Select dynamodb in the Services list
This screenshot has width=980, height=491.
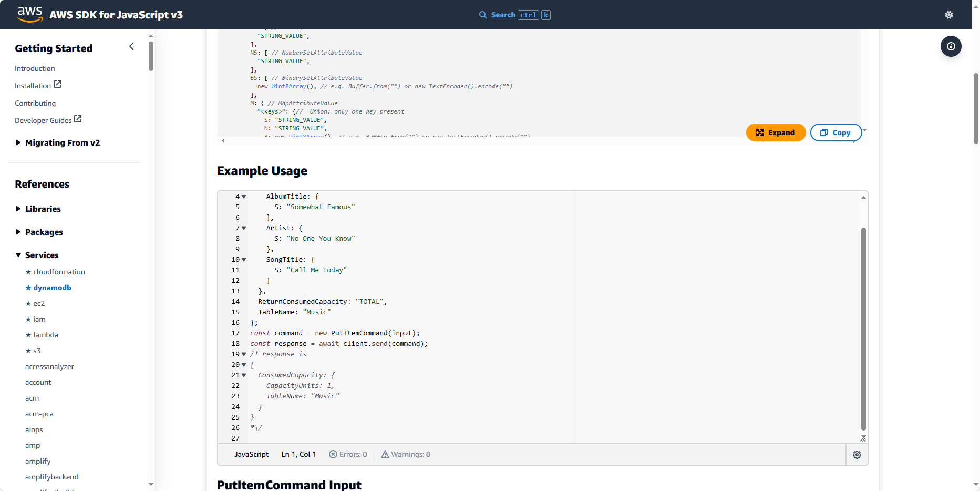52,288
